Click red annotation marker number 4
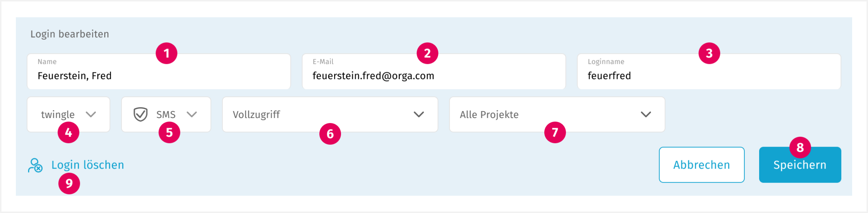The image size is (868, 213). tap(68, 132)
